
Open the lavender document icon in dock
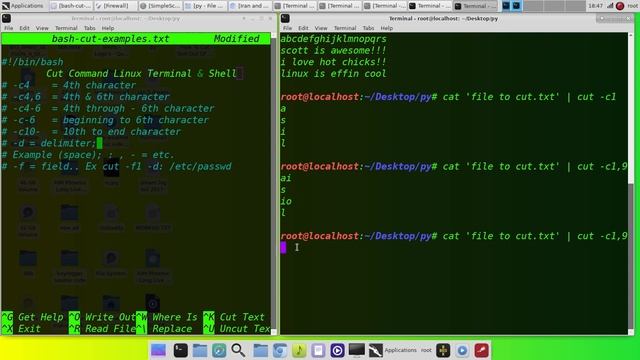tap(318, 350)
